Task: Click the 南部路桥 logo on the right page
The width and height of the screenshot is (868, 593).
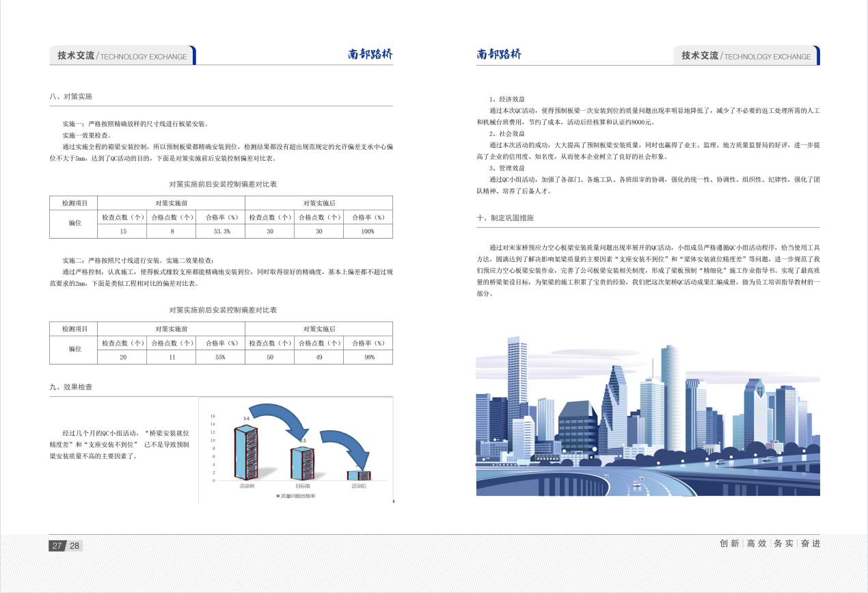Action: click(499, 55)
